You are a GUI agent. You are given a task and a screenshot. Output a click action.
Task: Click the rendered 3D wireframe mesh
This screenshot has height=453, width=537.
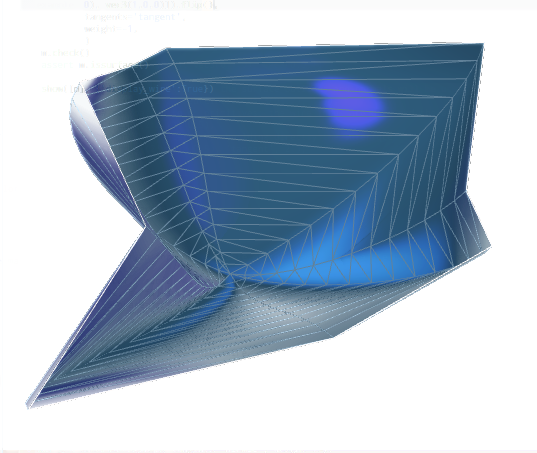pos(259,226)
